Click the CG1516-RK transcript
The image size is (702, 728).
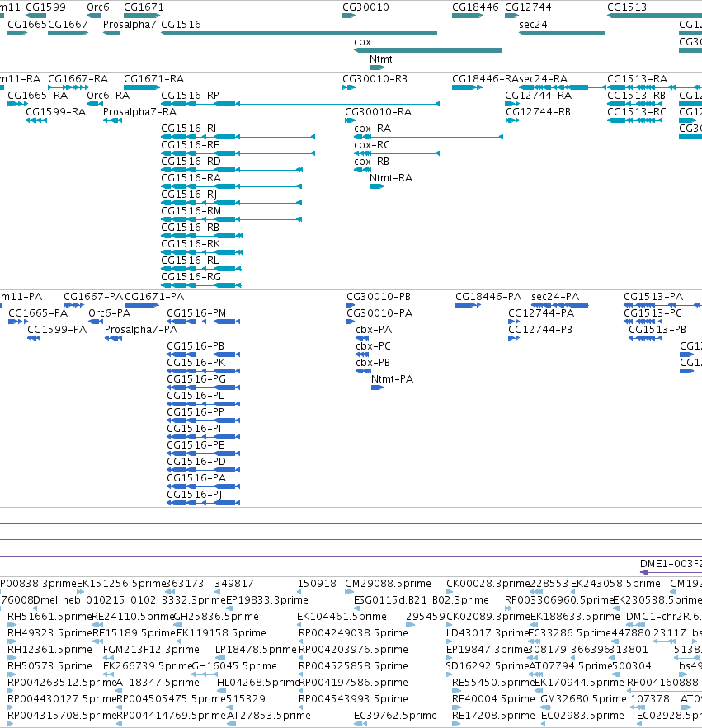click(x=201, y=252)
